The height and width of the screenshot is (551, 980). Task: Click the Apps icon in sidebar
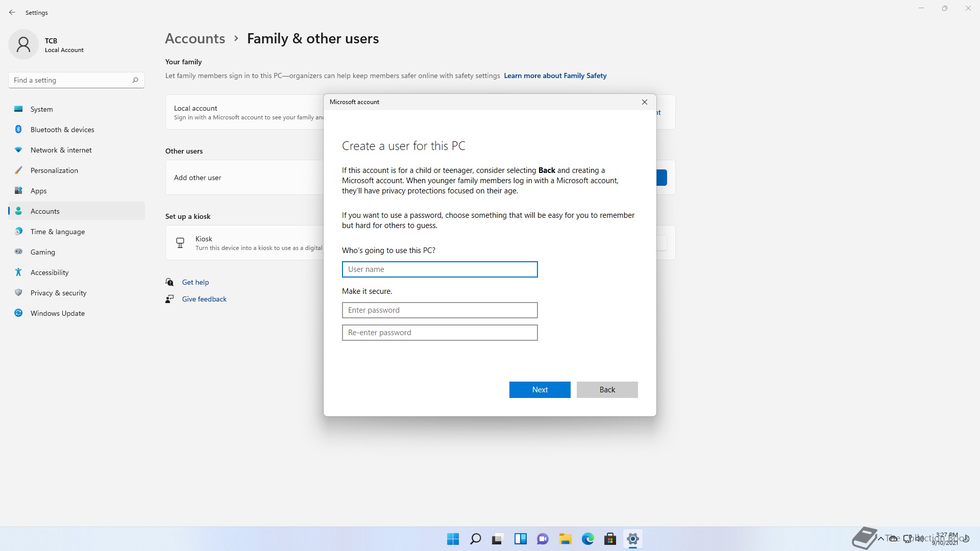click(18, 190)
